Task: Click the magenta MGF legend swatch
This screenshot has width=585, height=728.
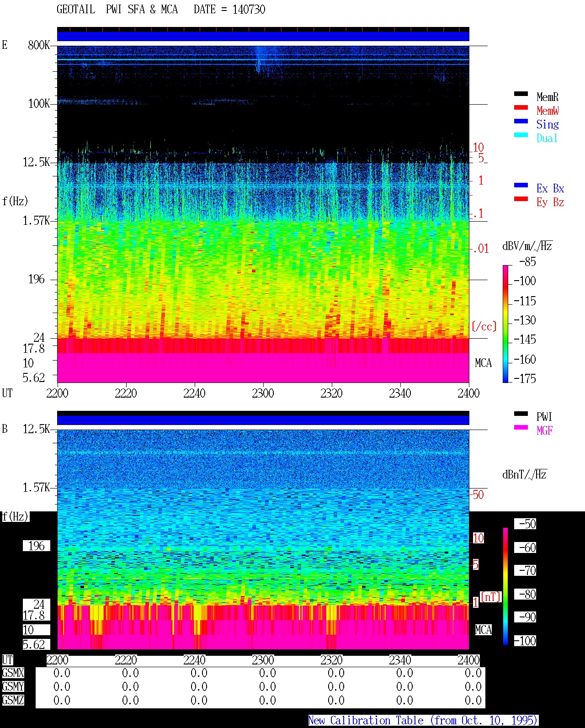Action: coord(521,428)
